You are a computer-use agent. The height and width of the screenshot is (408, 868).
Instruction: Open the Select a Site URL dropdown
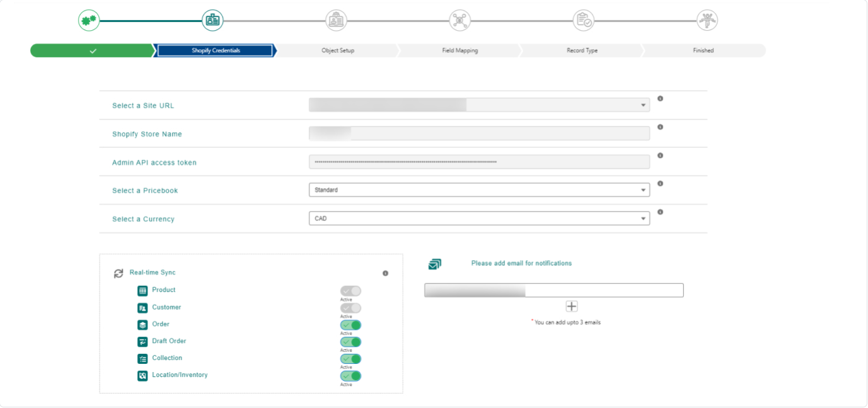coord(479,105)
